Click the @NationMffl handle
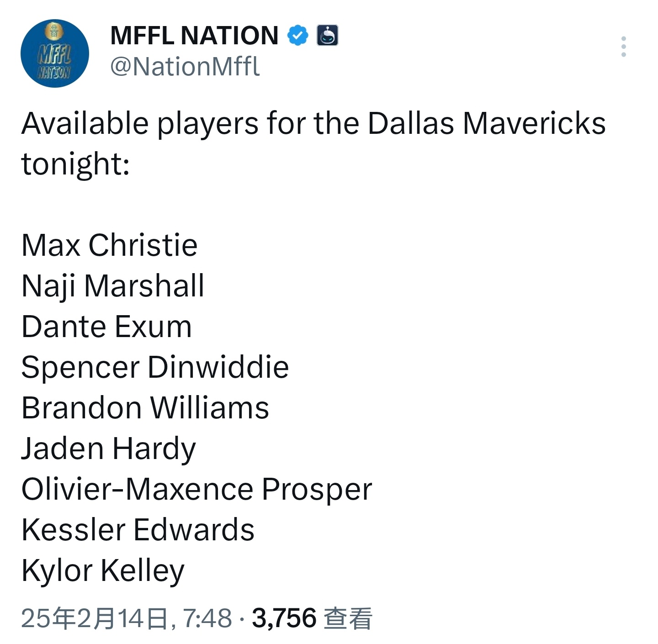 (185, 67)
